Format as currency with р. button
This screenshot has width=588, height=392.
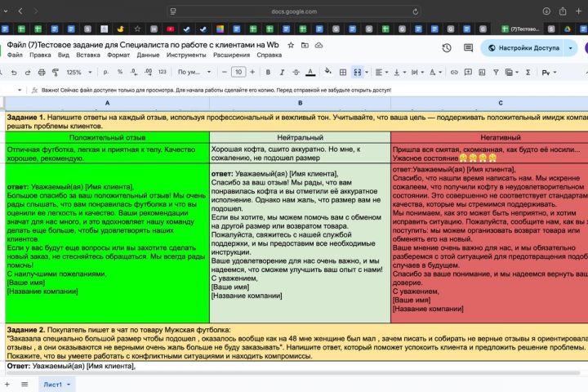coord(105,72)
